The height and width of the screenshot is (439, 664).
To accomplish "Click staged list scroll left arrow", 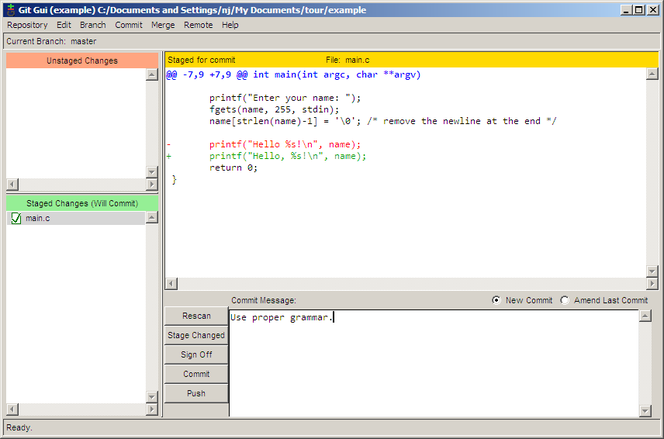I will click(x=12, y=408).
